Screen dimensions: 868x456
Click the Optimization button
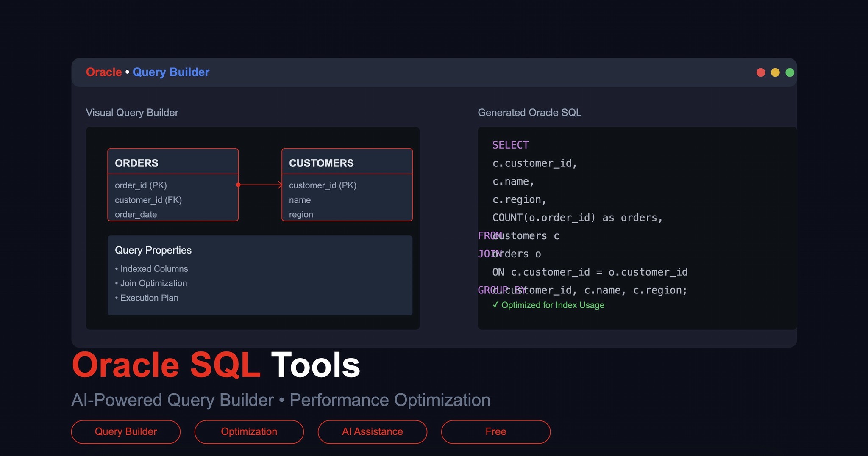point(249,431)
